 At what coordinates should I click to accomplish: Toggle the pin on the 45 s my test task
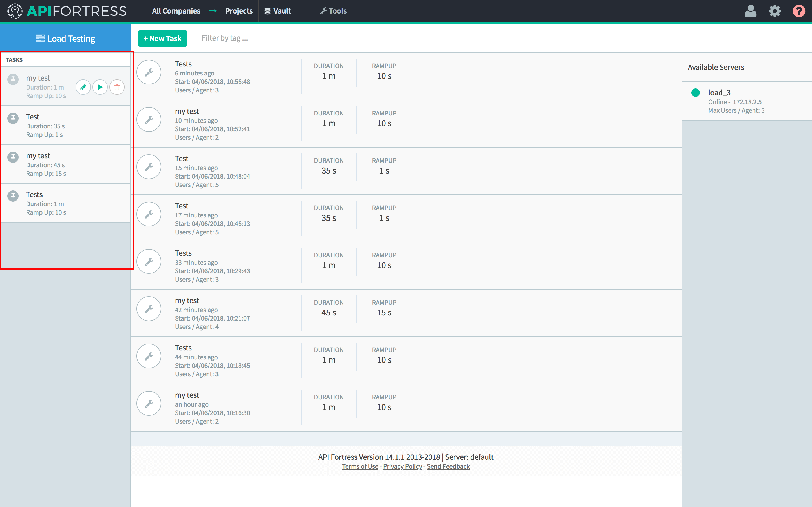pos(13,157)
